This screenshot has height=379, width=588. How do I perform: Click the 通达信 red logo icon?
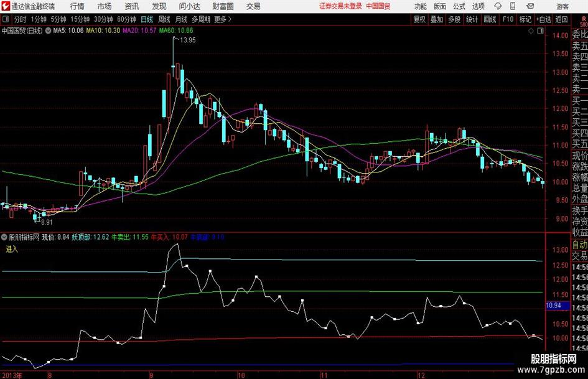[x=6, y=6]
